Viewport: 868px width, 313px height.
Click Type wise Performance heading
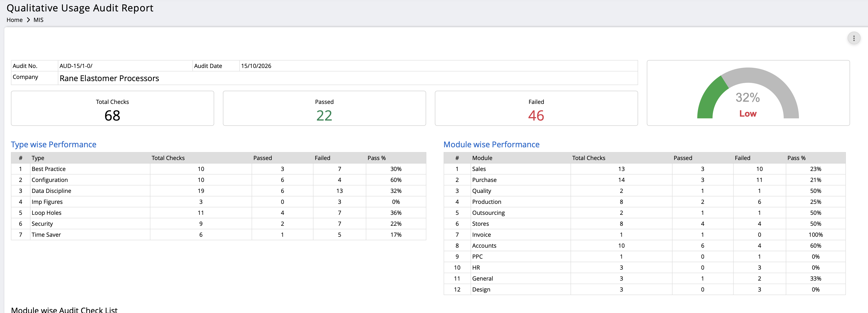click(53, 144)
